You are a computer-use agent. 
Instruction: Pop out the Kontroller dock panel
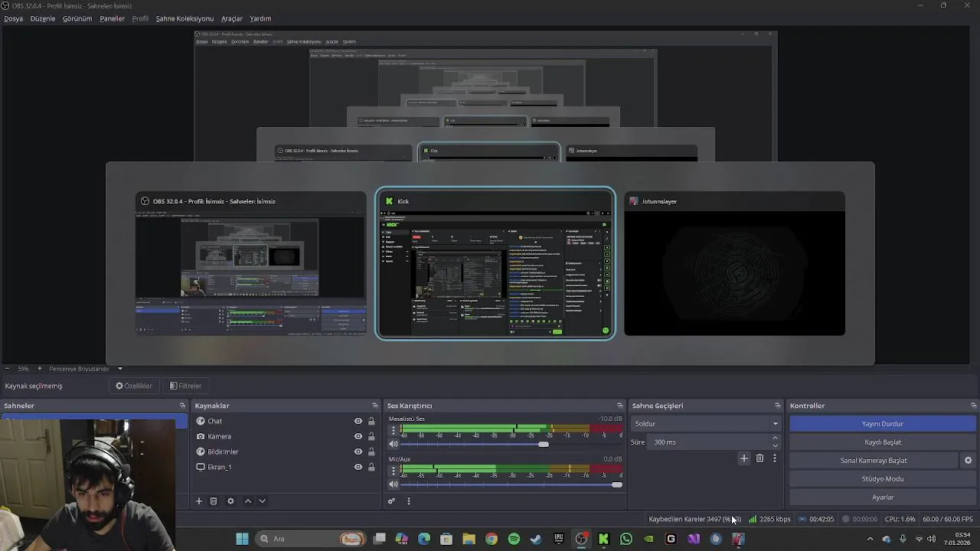click(973, 406)
